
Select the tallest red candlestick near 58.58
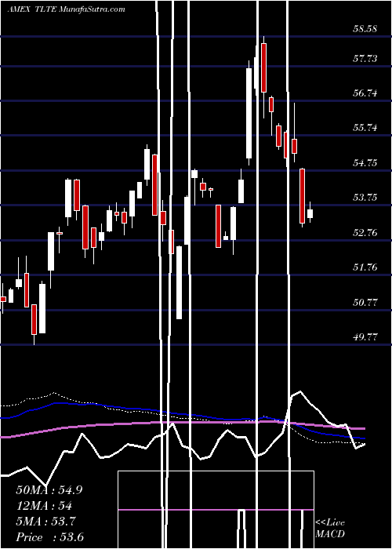[263, 67]
